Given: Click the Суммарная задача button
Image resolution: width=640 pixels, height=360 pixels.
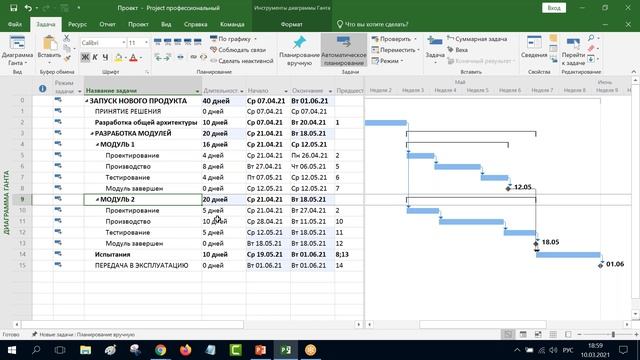Looking at the screenshot, I should click(477, 39).
